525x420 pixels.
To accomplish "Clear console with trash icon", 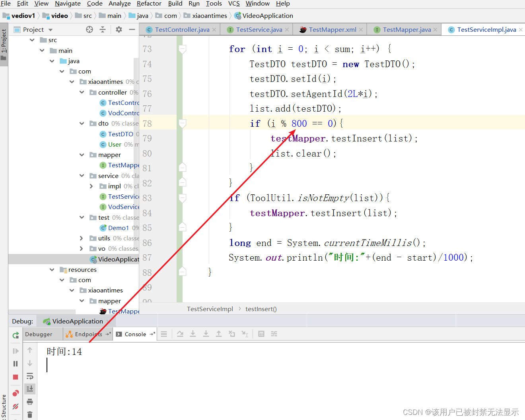I will (x=30, y=414).
